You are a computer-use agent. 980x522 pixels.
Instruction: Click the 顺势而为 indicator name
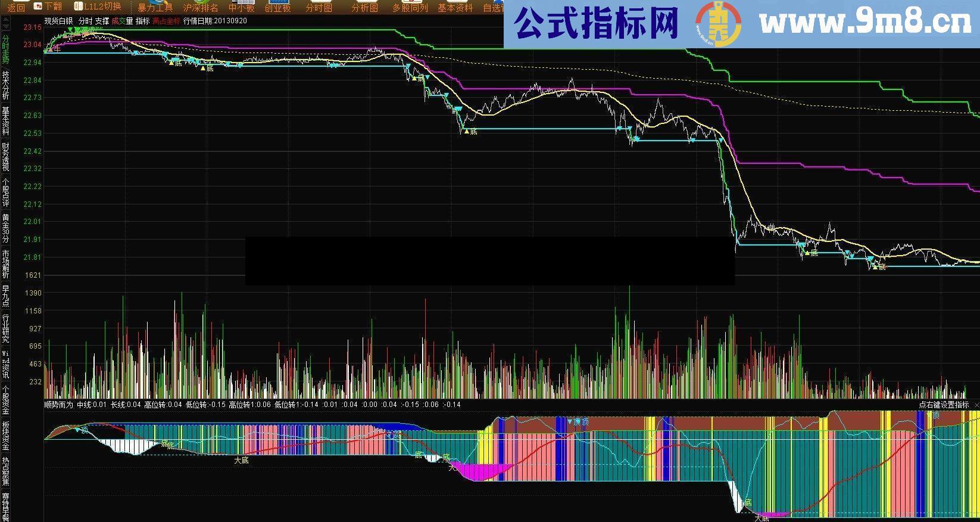click(58, 405)
